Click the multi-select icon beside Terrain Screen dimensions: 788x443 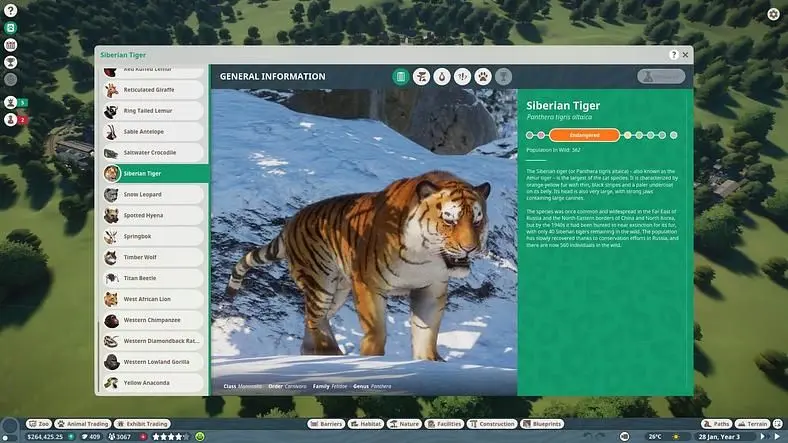778,424
